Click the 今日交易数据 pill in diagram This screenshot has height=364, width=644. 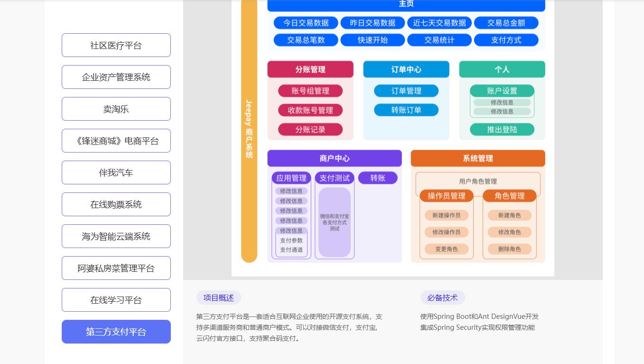[306, 23]
